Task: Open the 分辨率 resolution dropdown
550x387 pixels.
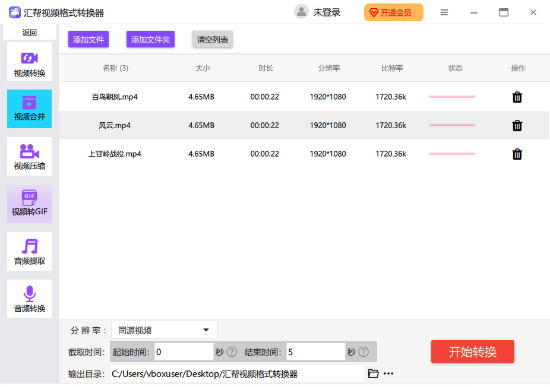Action: 165,330
